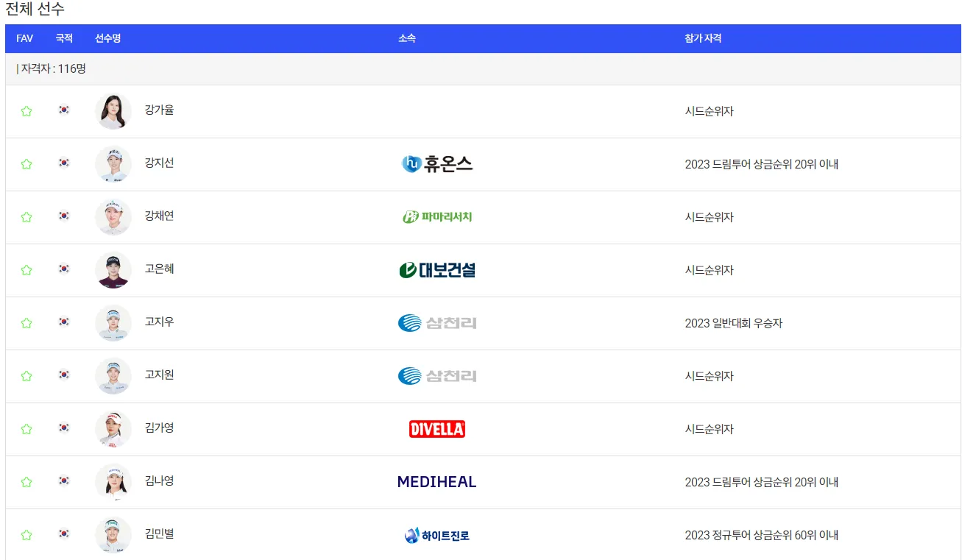Click the MEDIHEAL sponsor logo
Image resolution: width=962 pixels, height=560 pixels.
click(437, 482)
